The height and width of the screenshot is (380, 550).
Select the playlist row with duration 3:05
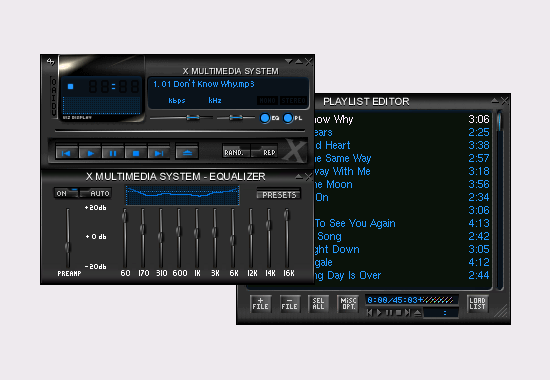[x=401, y=249]
